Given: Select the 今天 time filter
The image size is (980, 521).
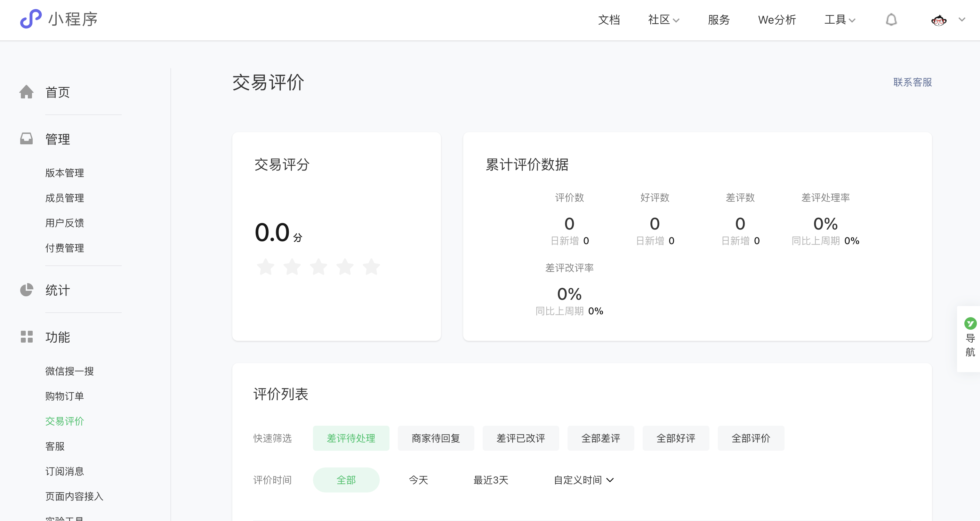Looking at the screenshot, I should tap(418, 480).
